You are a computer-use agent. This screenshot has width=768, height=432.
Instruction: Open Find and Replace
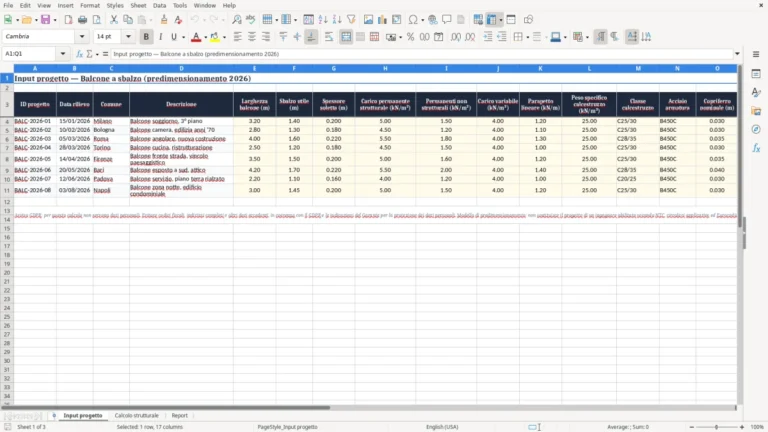(237, 20)
